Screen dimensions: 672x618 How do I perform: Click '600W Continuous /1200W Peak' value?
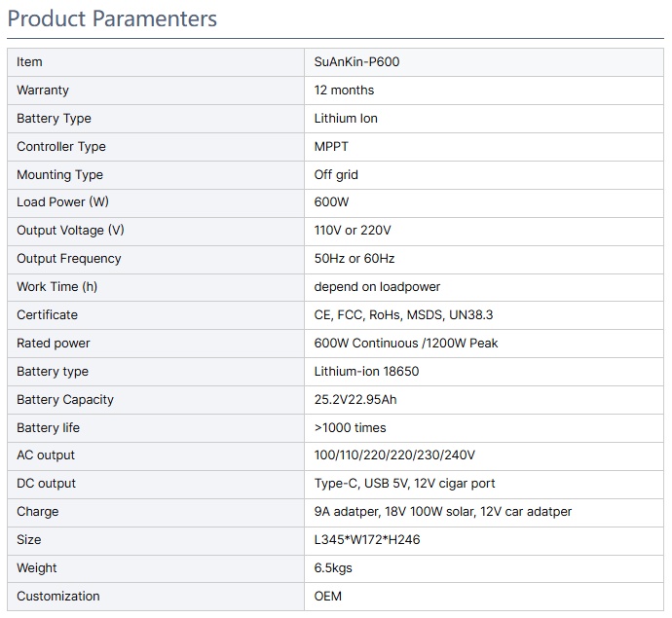(406, 344)
